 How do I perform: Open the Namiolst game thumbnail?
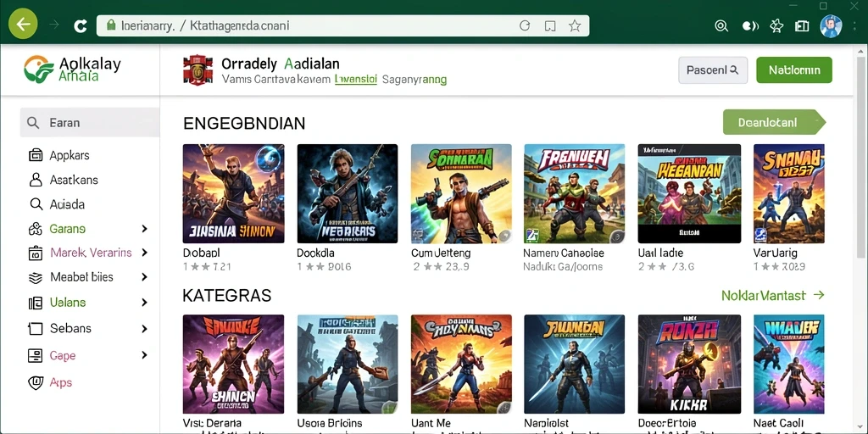coord(575,364)
